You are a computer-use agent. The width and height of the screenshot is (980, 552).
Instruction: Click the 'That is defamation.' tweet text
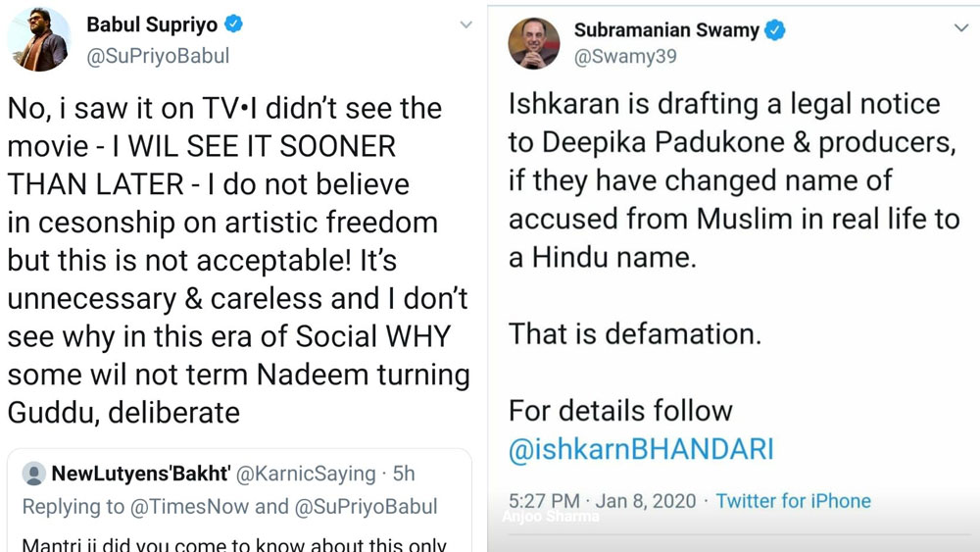pos(634,334)
